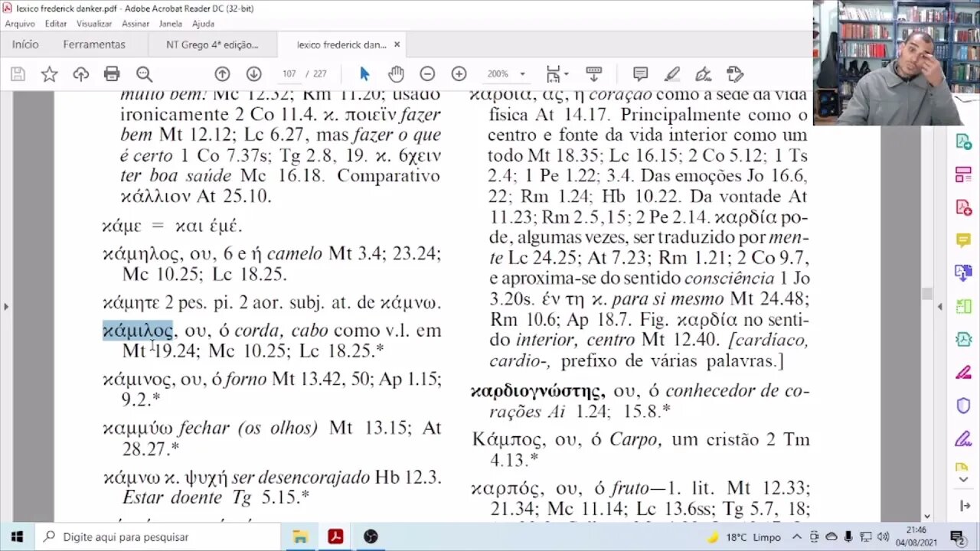Zoom in with the plus icon
The width and height of the screenshot is (980, 551).
coord(459,74)
